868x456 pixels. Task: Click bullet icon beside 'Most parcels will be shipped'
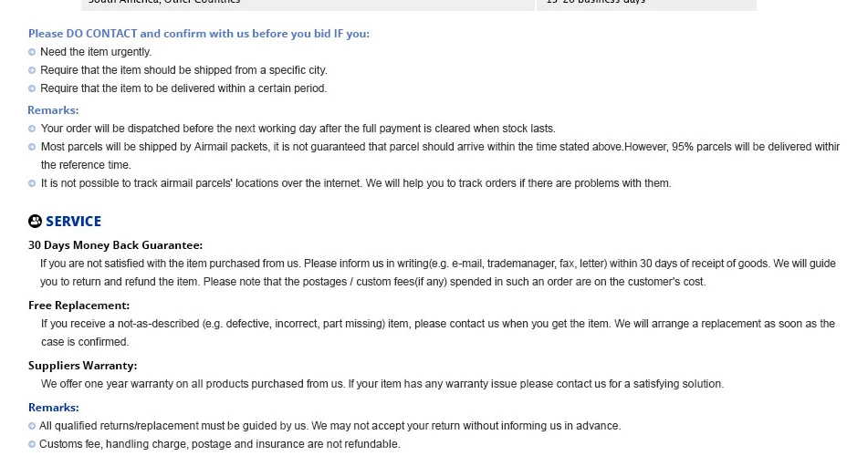[32, 147]
